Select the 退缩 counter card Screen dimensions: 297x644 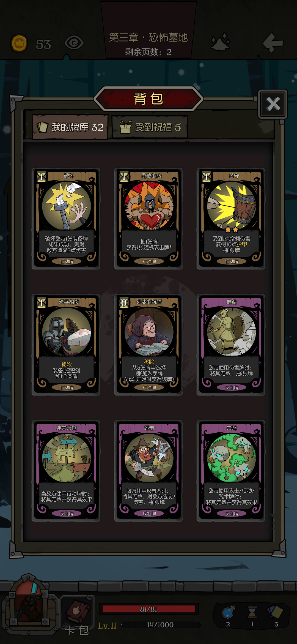(231, 345)
